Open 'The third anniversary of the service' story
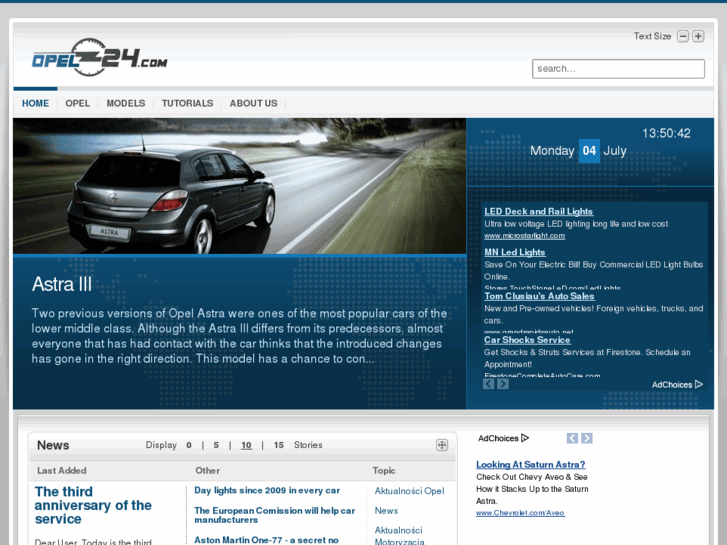Screen dimensions: 727x545 [x=93, y=505]
